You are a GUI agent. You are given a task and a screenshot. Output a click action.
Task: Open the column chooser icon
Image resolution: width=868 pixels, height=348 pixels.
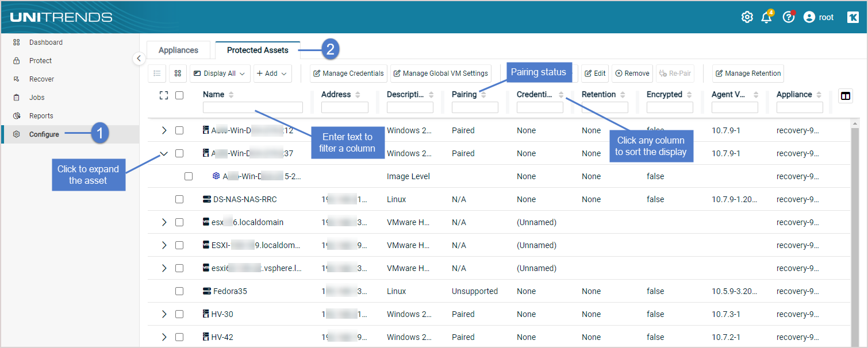pos(845,96)
